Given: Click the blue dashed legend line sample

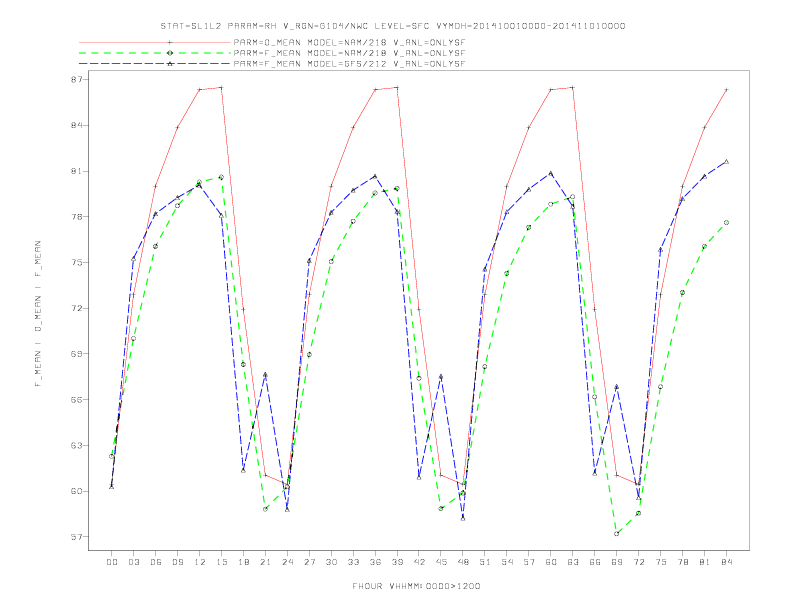Looking at the screenshot, I should (x=155, y=64).
